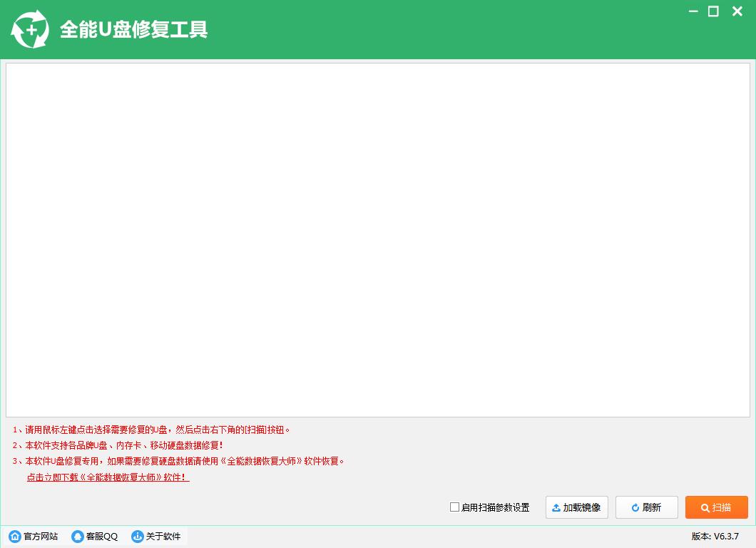
Task: Check the box before 启用扫描参数设置 text
Action: (454, 507)
